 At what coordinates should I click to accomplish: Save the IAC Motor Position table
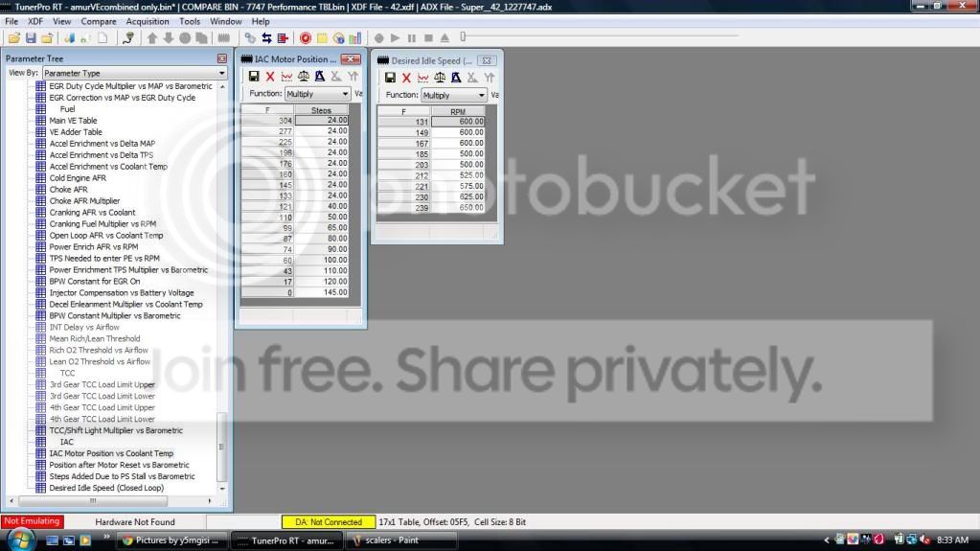pyautogui.click(x=254, y=77)
